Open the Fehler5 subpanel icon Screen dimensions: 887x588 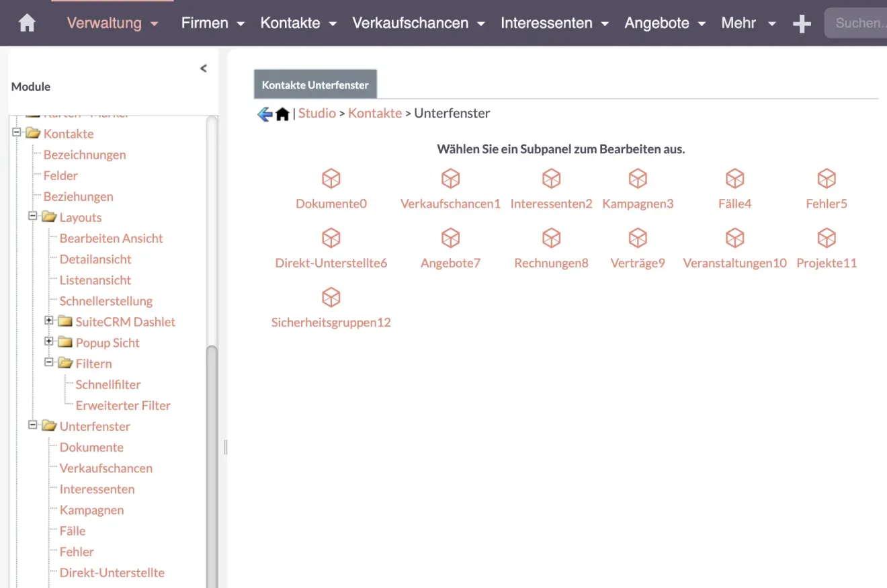click(x=826, y=179)
